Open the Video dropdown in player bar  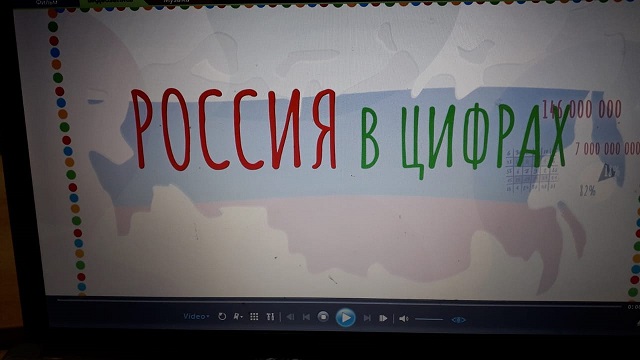(196, 316)
